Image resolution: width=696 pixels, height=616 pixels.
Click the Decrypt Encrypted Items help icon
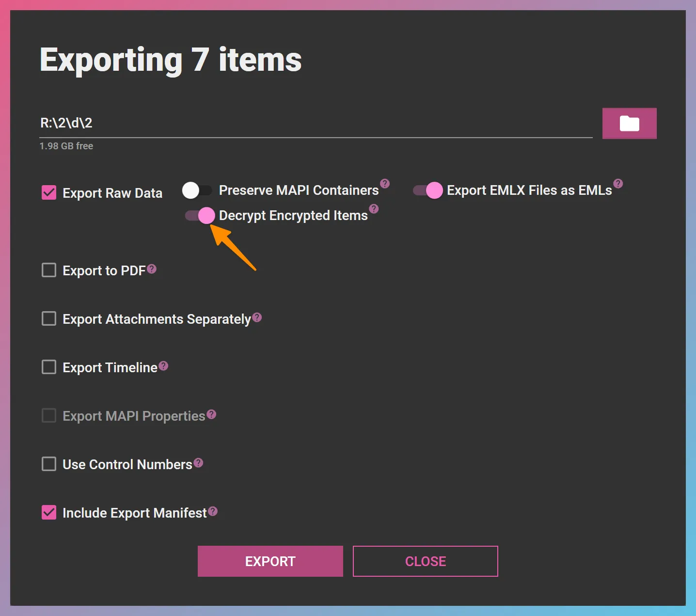[373, 208]
